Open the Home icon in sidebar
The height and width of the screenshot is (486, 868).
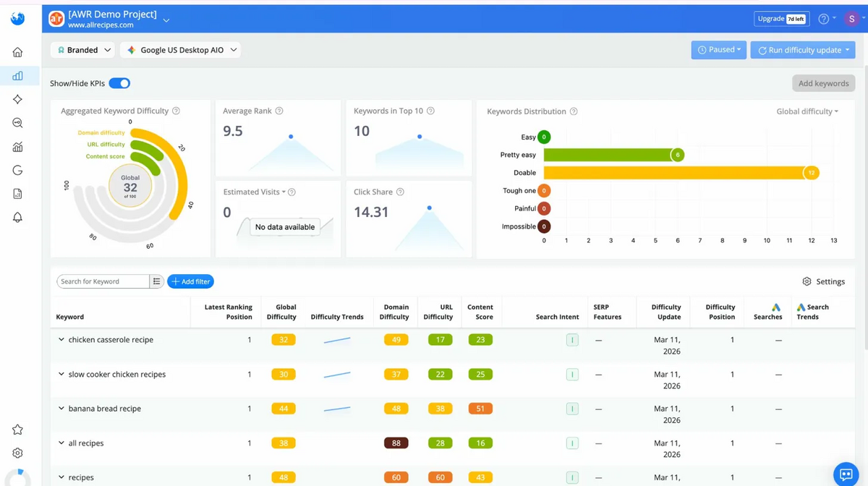(17, 52)
